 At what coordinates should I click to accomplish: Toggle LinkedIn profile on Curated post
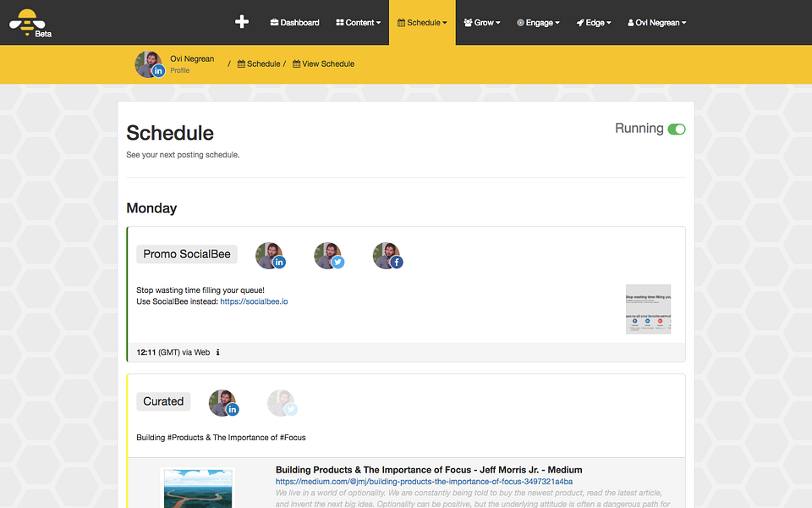click(223, 403)
